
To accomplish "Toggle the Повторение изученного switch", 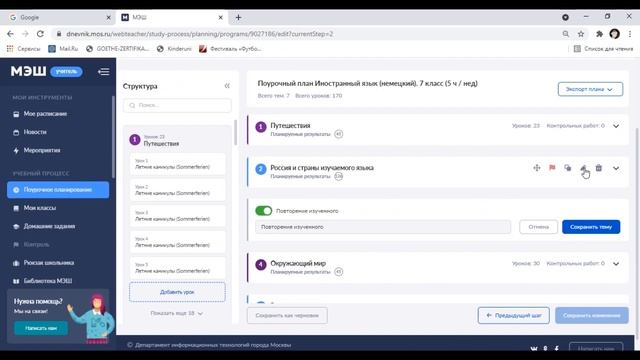I will tap(264, 211).
